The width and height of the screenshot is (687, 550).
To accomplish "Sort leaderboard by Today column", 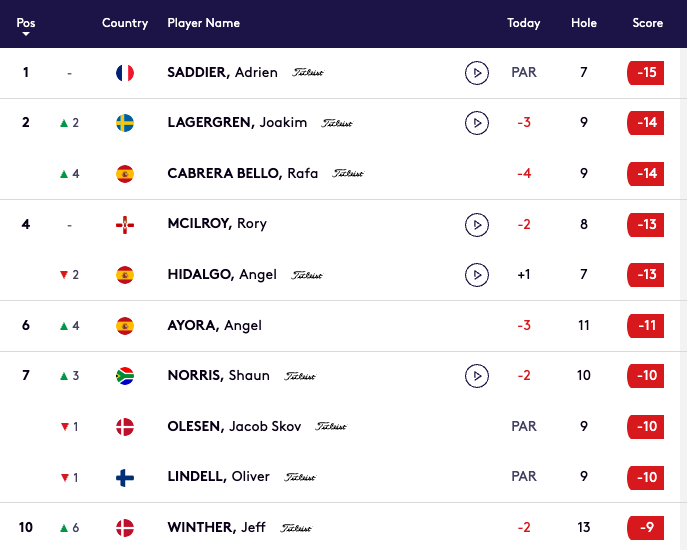I will [523, 23].
